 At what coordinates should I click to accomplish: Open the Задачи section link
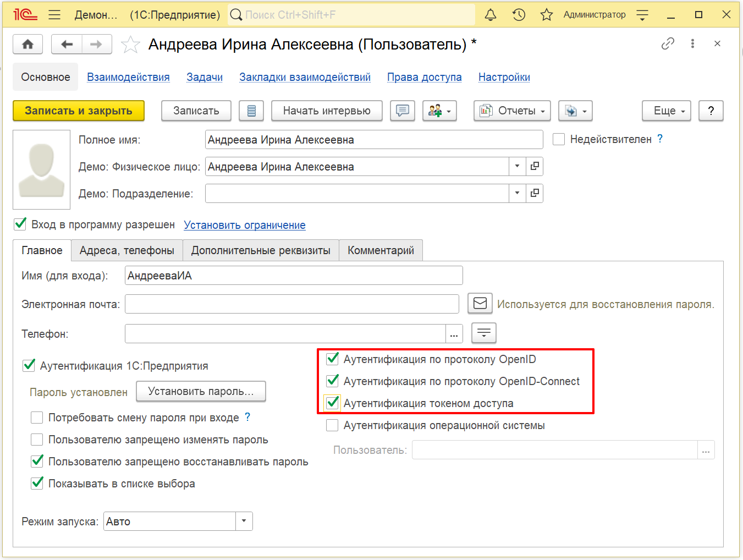[205, 77]
